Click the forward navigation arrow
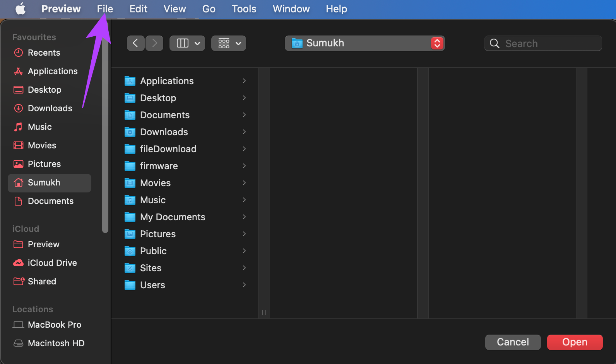 coord(154,43)
